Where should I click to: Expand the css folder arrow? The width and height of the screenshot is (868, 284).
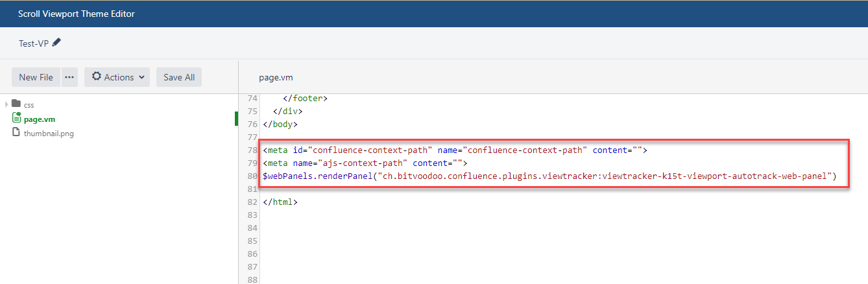pyautogui.click(x=6, y=104)
